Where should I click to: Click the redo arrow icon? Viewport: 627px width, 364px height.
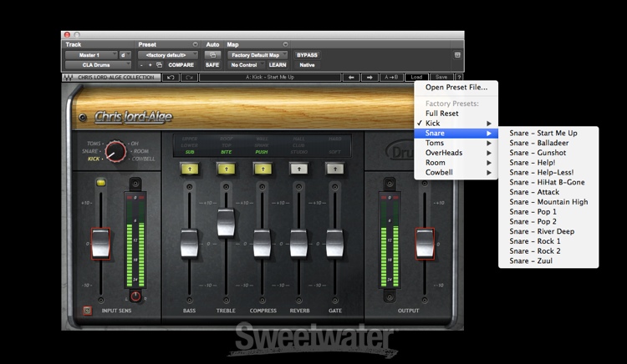coord(189,78)
